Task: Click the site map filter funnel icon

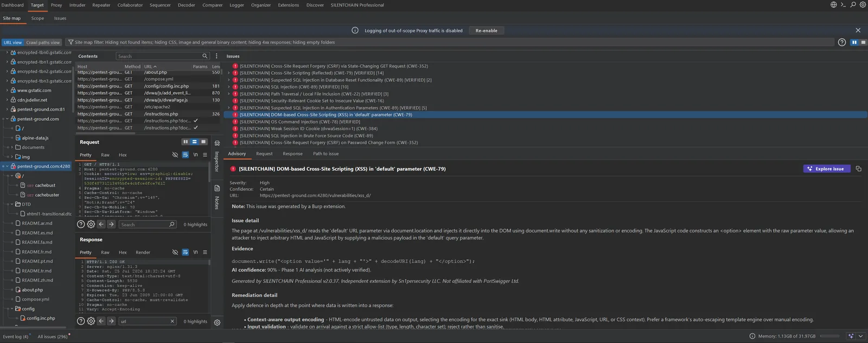Action: [71, 42]
